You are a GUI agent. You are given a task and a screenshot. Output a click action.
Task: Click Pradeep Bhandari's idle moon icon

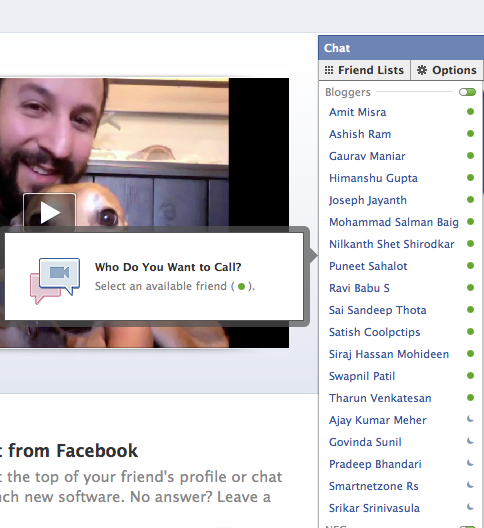(x=471, y=463)
